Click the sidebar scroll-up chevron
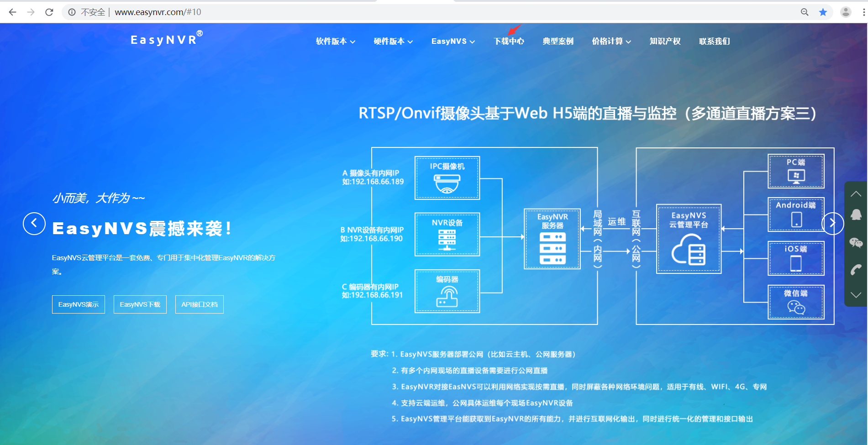Image resolution: width=868 pixels, height=445 pixels. [856, 194]
